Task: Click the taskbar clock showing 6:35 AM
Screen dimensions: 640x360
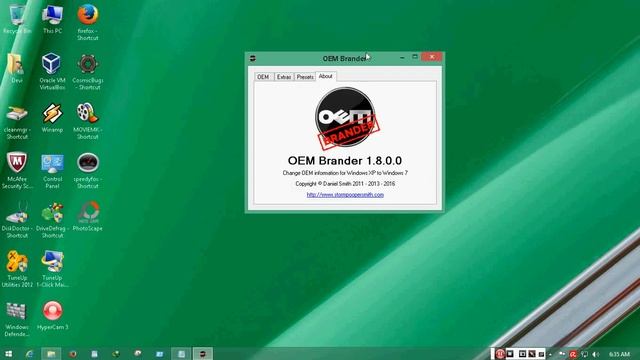Action: [619, 354]
